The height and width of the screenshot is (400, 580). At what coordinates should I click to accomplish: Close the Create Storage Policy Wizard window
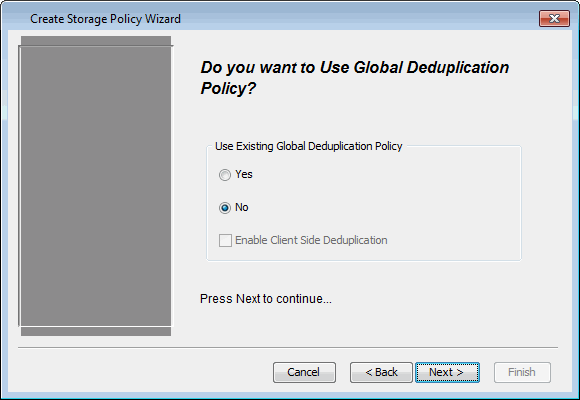point(554,19)
